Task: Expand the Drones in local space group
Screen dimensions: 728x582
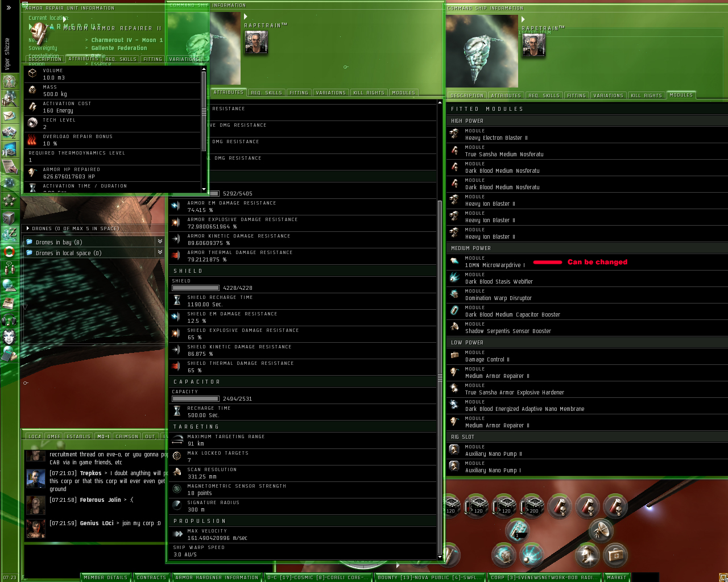Action: (160, 252)
